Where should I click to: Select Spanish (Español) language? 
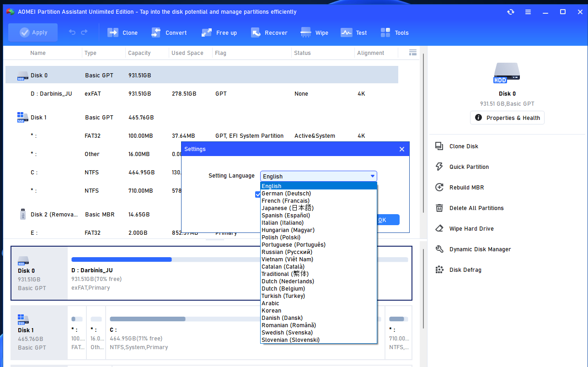pos(319,215)
